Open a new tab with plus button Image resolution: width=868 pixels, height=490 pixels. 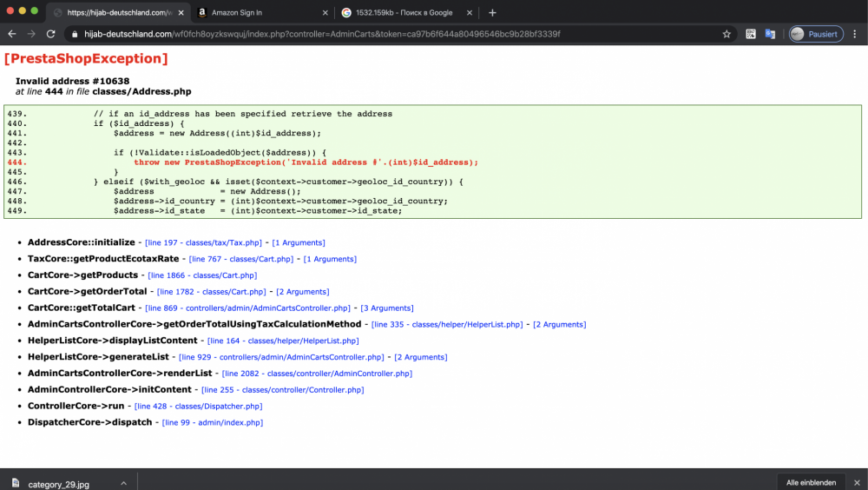[492, 13]
